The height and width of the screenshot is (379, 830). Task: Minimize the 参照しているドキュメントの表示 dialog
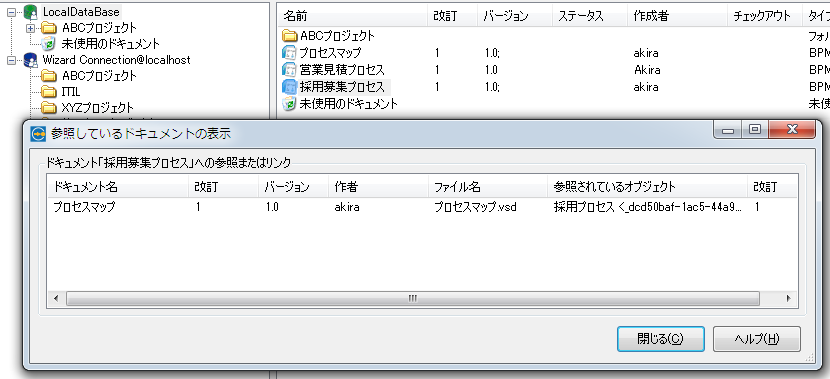(728, 130)
